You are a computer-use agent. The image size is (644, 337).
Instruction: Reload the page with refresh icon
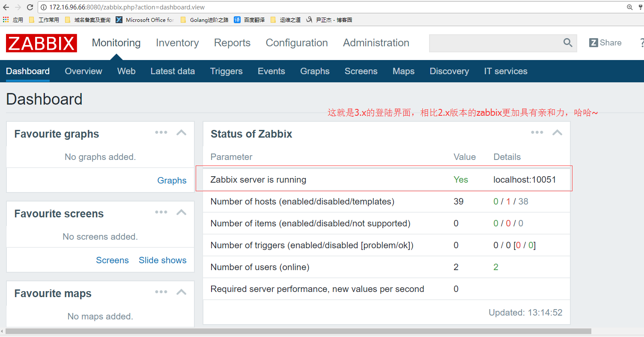30,7
